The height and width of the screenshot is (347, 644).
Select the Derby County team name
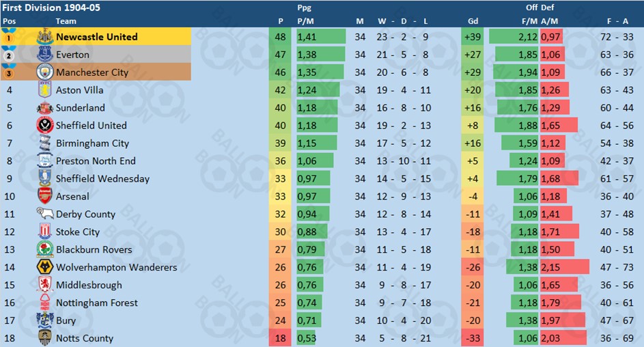[x=85, y=214]
